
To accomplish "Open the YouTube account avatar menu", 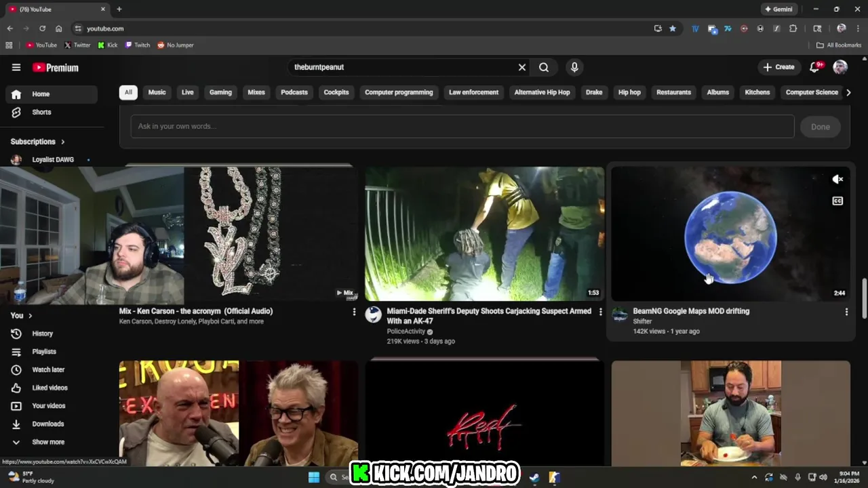I will click(x=840, y=67).
